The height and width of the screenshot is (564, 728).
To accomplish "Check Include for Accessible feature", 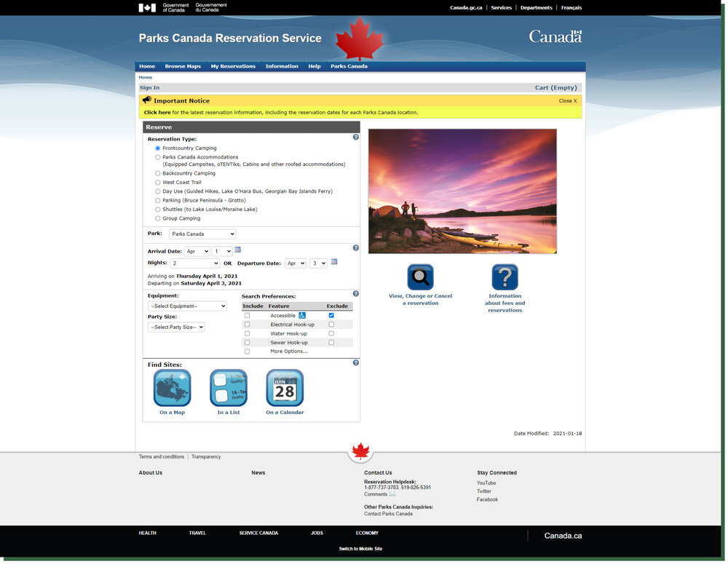I will pyautogui.click(x=247, y=316).
